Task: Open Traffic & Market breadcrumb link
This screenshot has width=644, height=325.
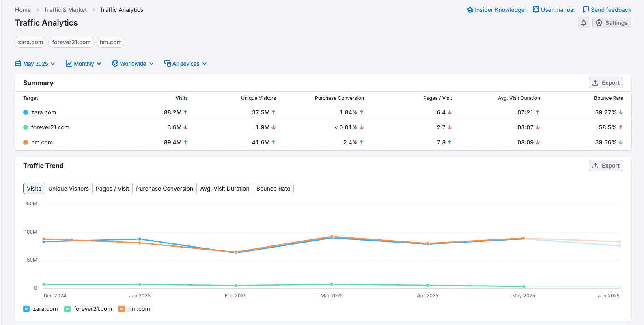Action: (x=65, y=10)
